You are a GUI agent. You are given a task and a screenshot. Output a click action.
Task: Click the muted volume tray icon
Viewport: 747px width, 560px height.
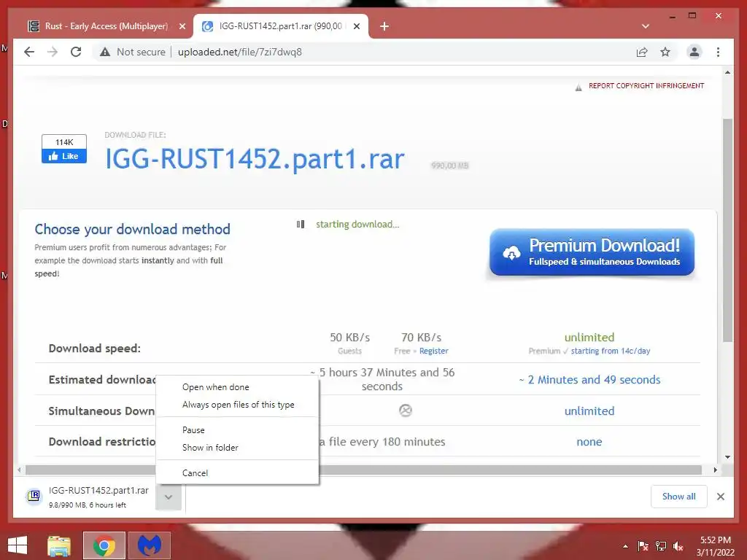pos(678,546)
